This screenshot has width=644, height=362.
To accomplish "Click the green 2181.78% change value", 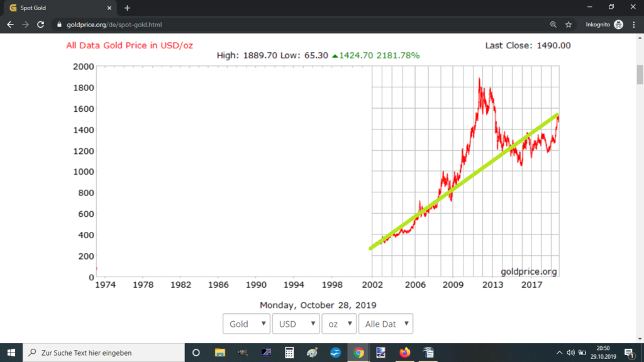I will [398, 55].
